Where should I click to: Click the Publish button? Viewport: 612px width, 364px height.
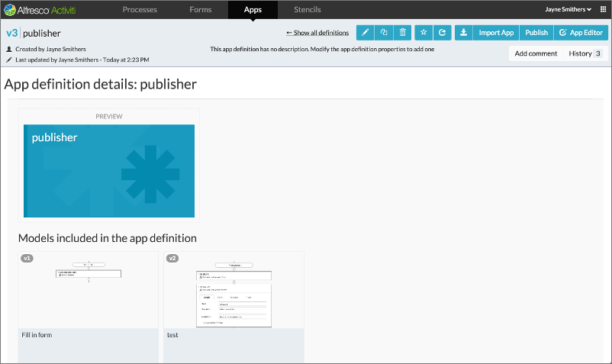[536, 33]
